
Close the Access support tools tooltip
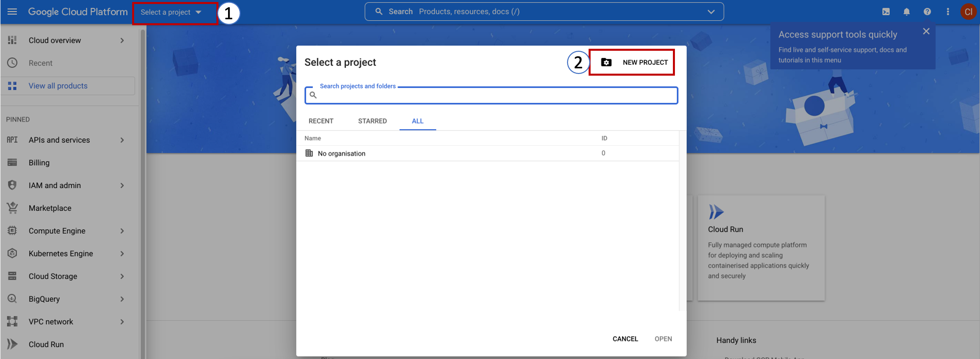[926, 32]
